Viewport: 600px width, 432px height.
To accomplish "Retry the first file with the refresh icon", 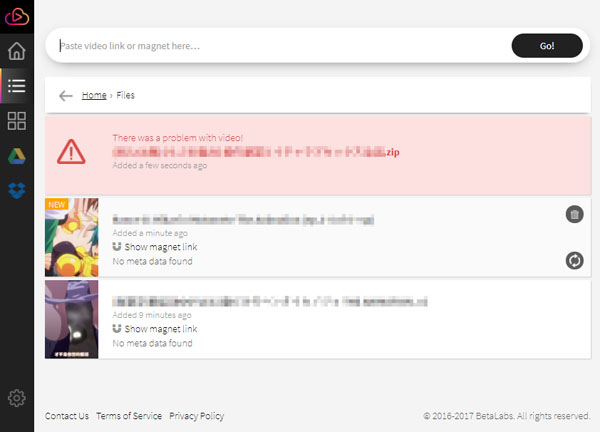I will 574,260.
